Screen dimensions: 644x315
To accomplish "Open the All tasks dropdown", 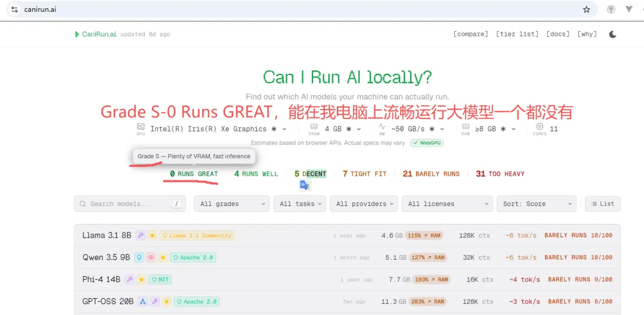I will (300, 204).
